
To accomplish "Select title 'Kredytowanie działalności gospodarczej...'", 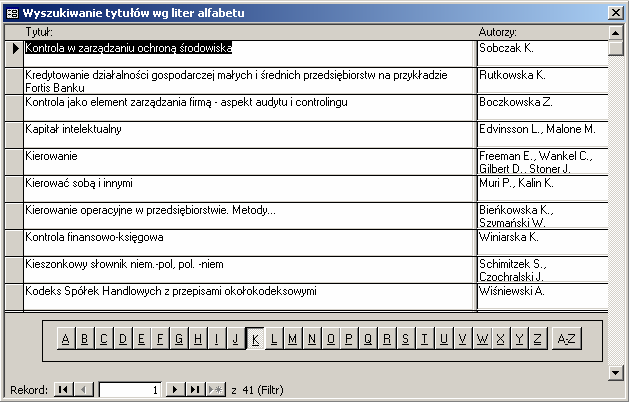I will pos(250,81).
